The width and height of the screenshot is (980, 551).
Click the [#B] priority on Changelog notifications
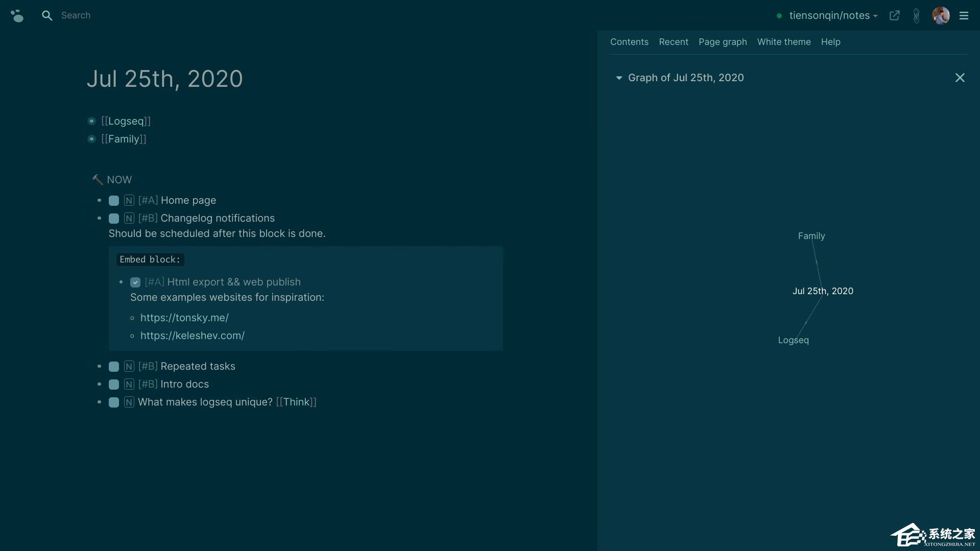(148, 218)
